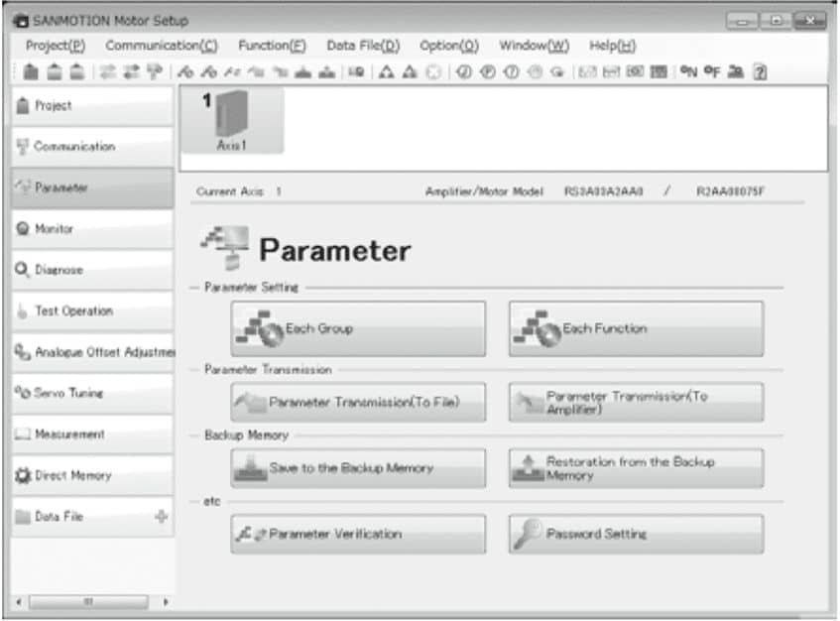
Task: Open Parameter Transmission(To File)
Action: 358,402
